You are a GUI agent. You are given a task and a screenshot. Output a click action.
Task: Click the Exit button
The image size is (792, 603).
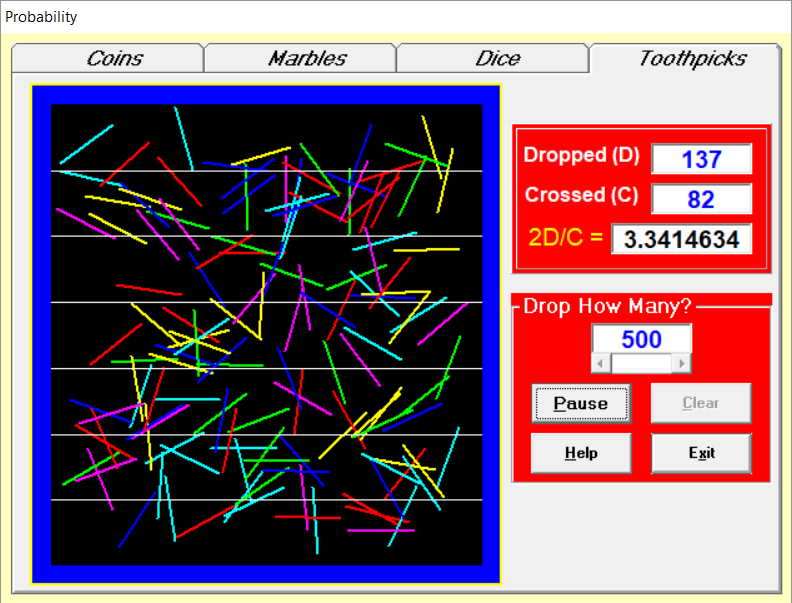701,453
